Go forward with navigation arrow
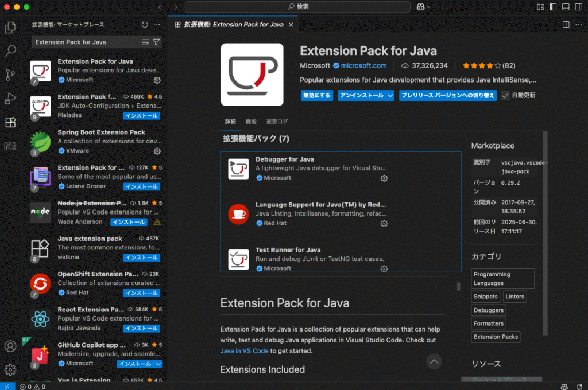Viewport: 588px width, 390px height. tap(175, 7)
